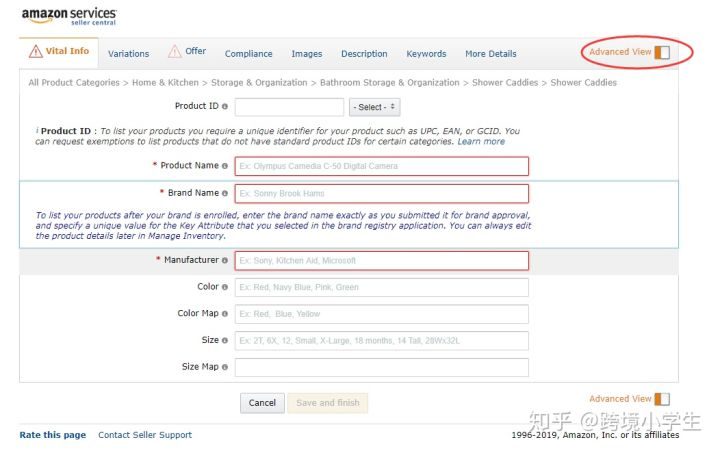Click the Manufacturer info icon
Viewport: 720px width, 451px height.
(225, 260)
